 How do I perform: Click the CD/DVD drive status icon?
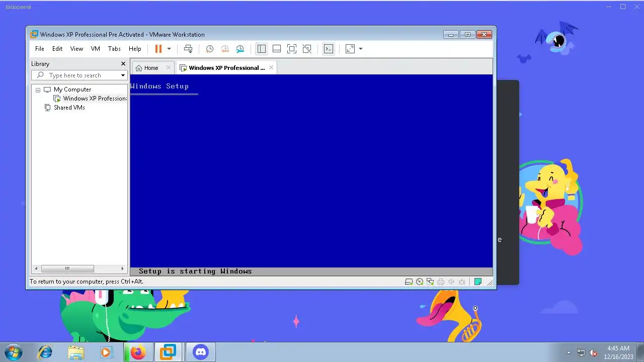tap(420, 282)
